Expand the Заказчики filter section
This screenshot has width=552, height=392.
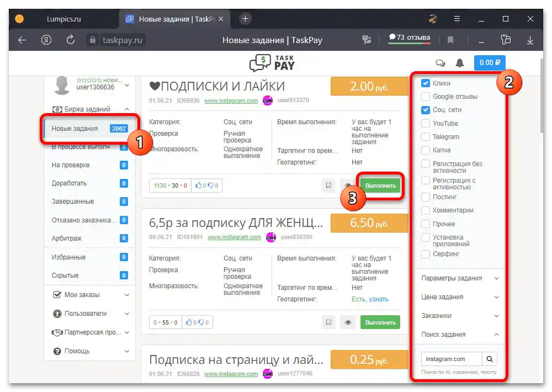click(460, 316)
